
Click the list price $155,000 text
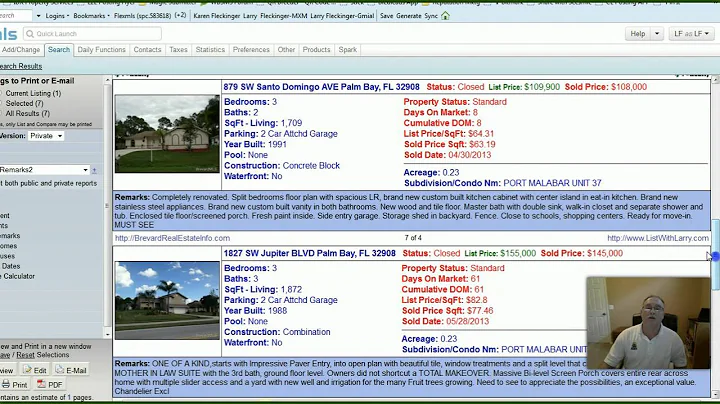click(518, 253)
